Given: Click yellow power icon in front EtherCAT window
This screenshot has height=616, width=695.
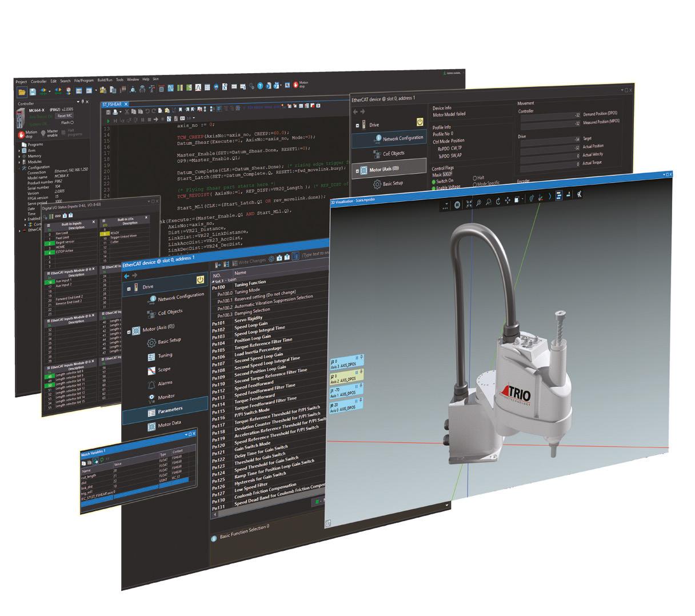Looking at the screenshot, I should pos(200,279).
